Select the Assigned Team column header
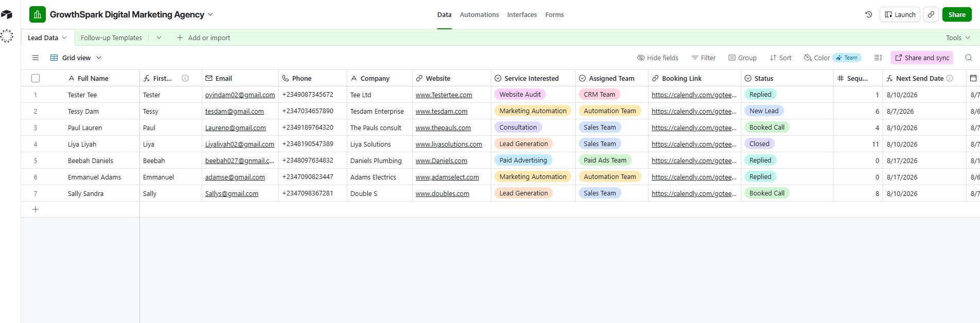 612,78
